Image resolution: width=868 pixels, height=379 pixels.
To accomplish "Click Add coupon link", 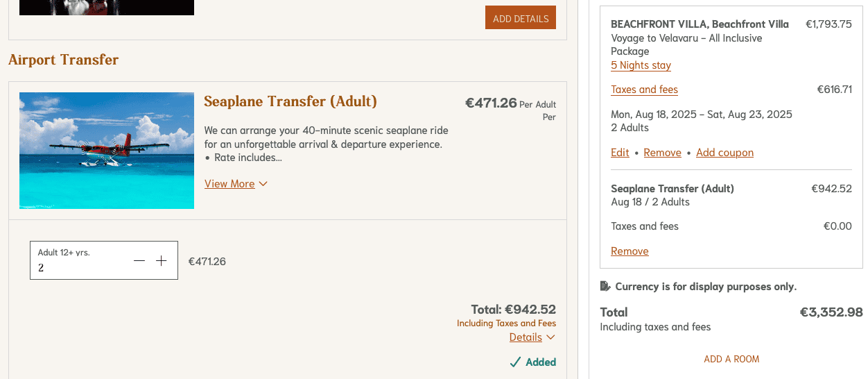I will coord(724,153).
